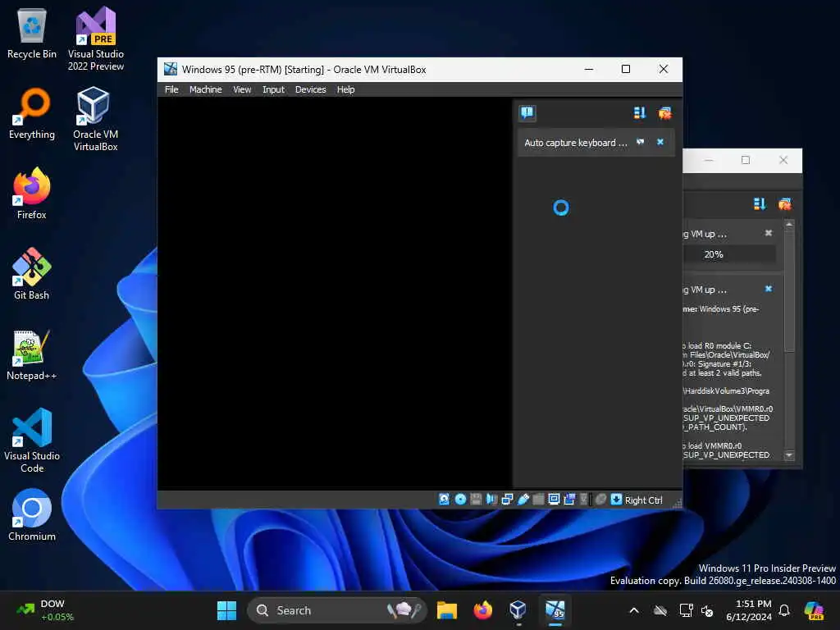Click the network adapters indicator in status bar
The image size is (840, 630).
[507, 500]
